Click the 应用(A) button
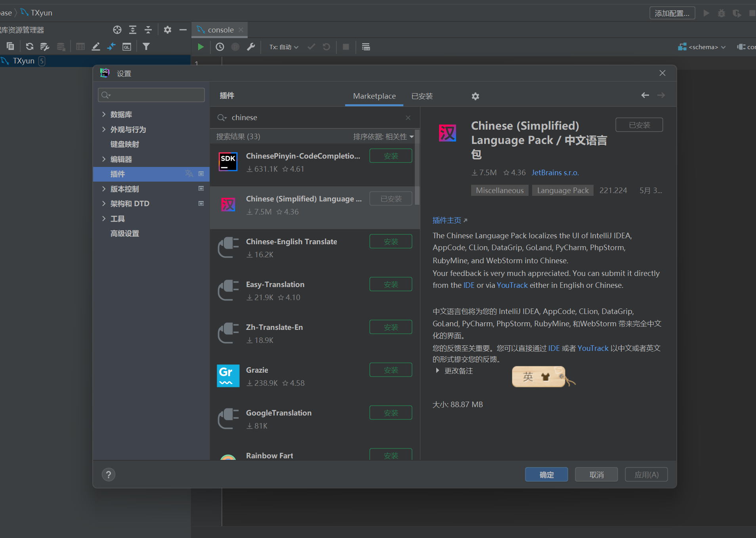This screenshot has height=538, width=756. (646, 475)
